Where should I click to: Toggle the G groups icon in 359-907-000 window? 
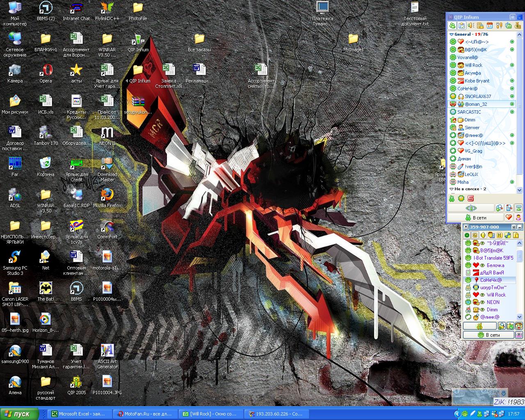(x=475, y=235)
